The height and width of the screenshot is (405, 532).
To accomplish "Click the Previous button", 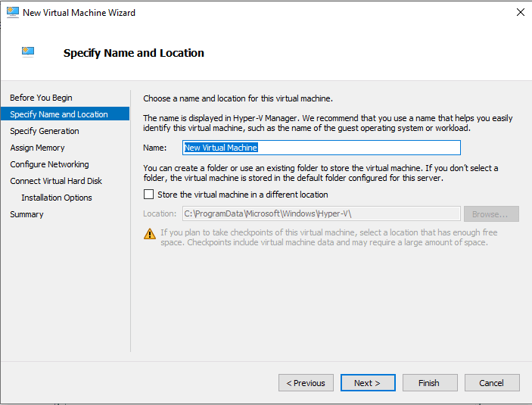I will [306, 383].
